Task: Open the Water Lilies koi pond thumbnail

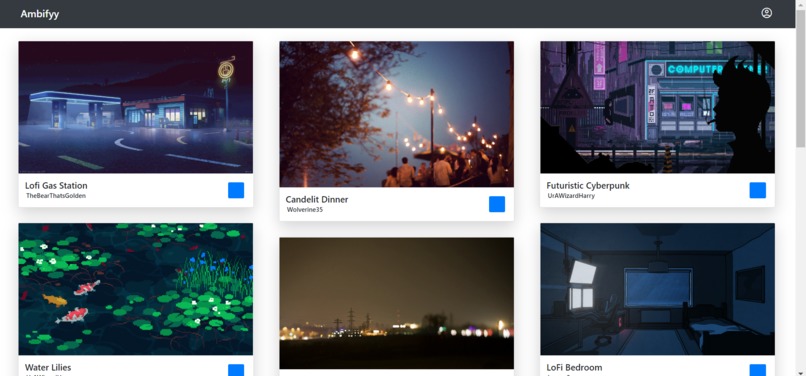Action: 136,289
